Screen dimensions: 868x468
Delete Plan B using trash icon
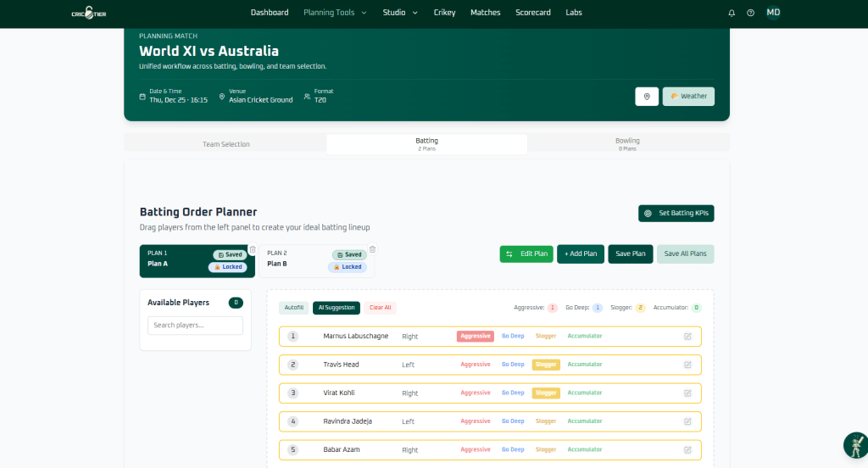[x=373, y=249]
